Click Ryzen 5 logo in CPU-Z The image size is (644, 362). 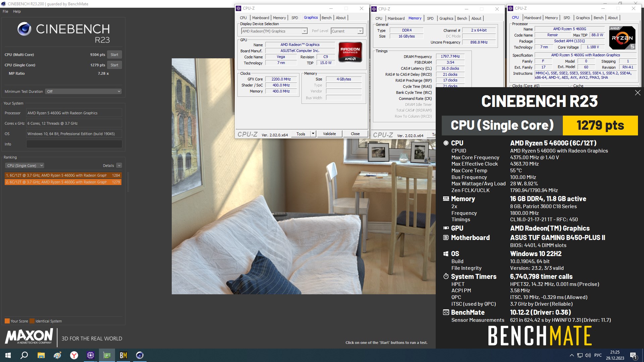(622, 38)
